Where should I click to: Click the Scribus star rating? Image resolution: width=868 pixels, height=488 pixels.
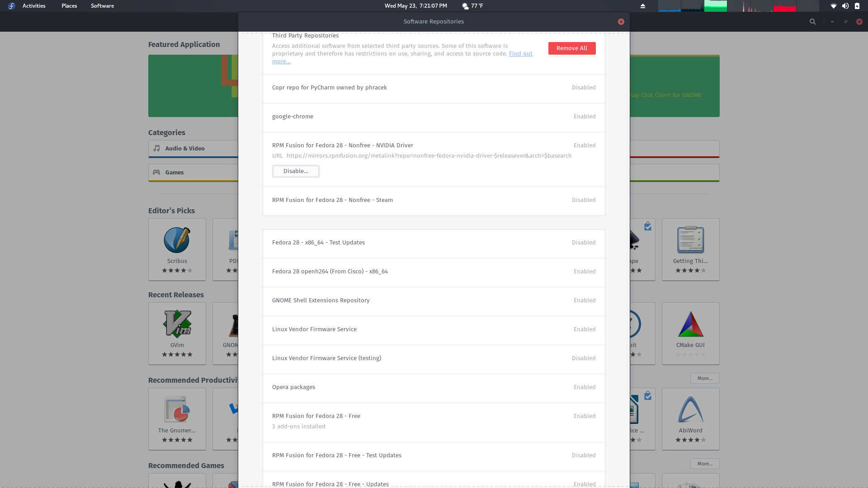(177, 271)
